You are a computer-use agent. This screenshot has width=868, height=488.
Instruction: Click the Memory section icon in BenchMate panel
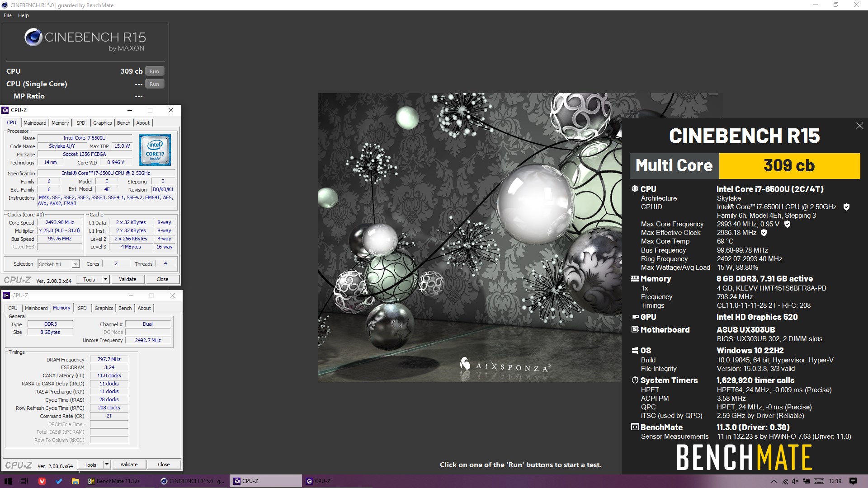[635, 279]
